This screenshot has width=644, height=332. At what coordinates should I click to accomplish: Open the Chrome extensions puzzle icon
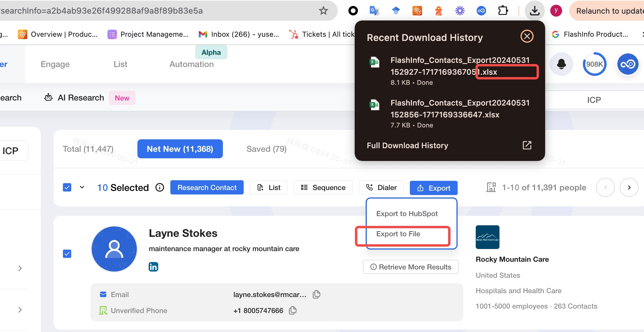[x=503, y=11]
